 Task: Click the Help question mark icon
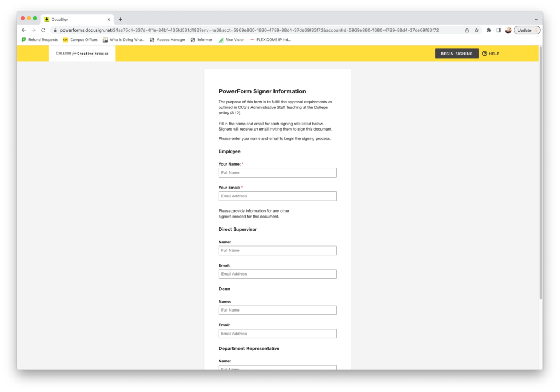tap(485, 54)
